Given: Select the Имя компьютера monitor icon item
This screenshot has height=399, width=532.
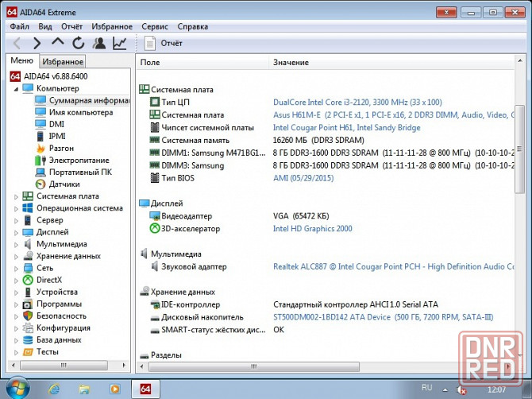Looking at the screenshot, I should pos(40,112).
